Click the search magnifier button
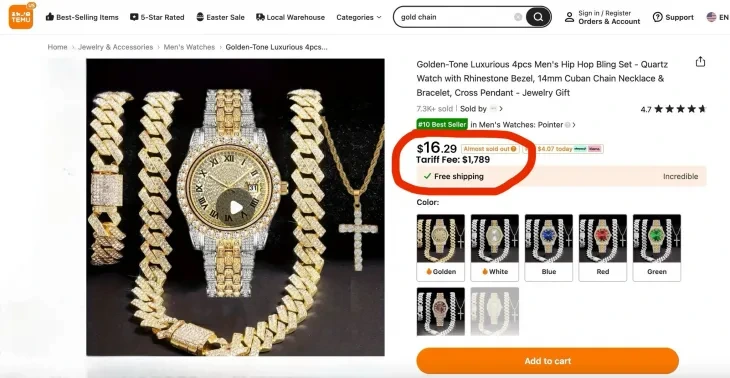This screenshot has width=730, height=378. [x=538, y=17]
